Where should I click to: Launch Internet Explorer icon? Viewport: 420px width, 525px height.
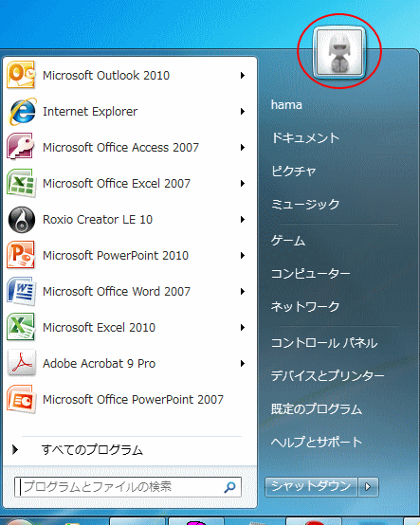pyautogui.click(x=22, y=111)
